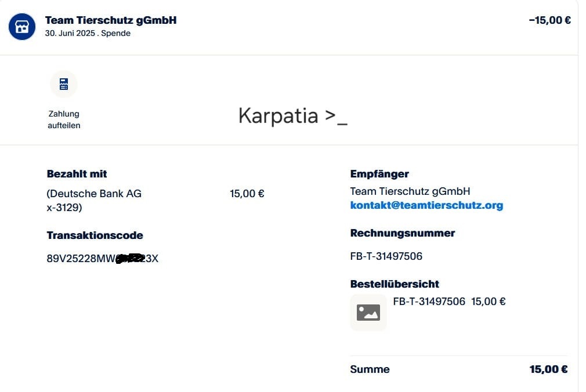Click the 'Transaktionscode' heading

95,235
